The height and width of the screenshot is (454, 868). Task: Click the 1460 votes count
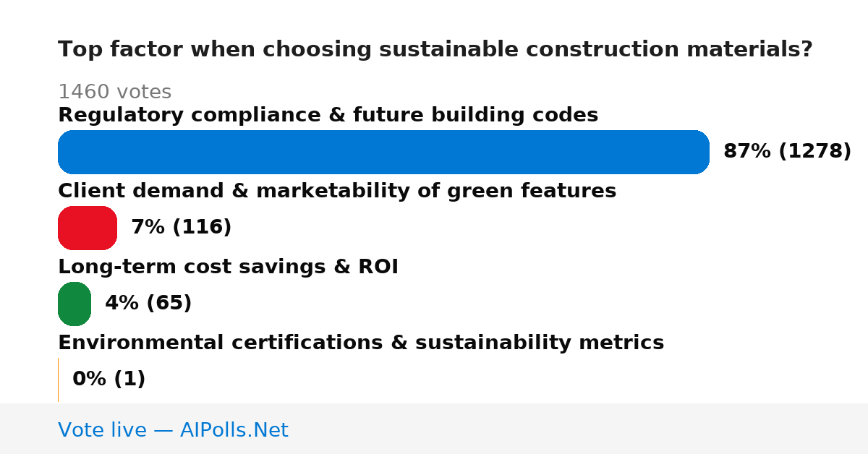114,92
